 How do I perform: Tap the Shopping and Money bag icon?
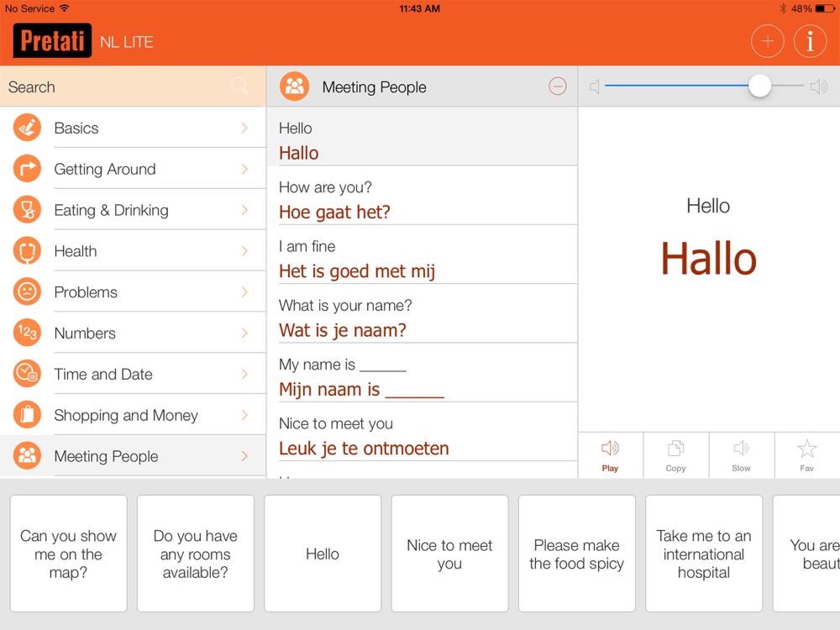coord(27,415)
